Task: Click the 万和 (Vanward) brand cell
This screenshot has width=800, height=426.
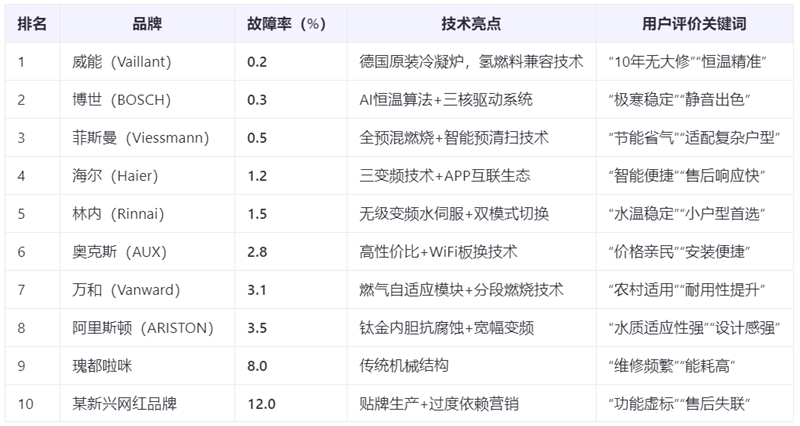Action: [127, 290]
